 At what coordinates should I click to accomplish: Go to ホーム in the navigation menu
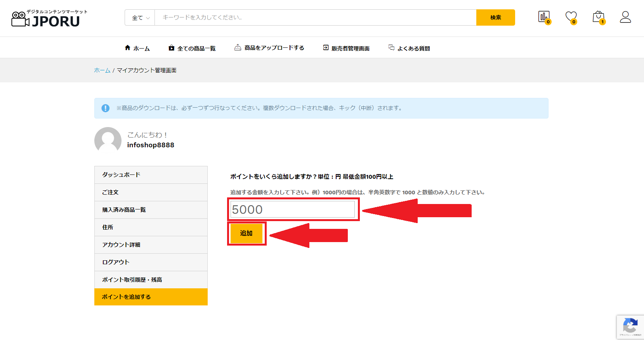[137, 48]
